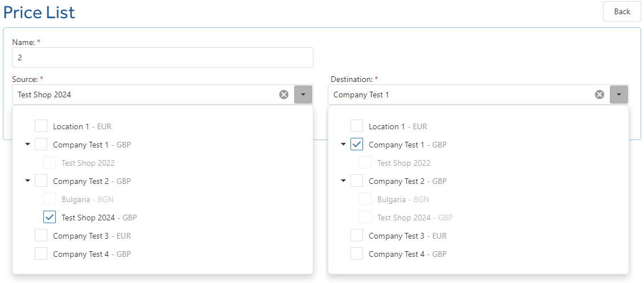
Task: Check Company Test 4 in Source list
Action: (41, 254)
